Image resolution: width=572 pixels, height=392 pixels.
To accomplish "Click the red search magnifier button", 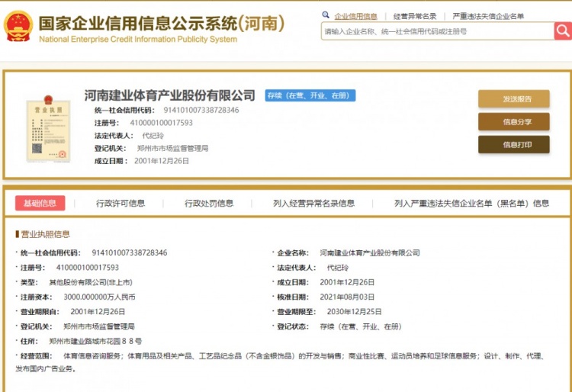I will 563,31.
